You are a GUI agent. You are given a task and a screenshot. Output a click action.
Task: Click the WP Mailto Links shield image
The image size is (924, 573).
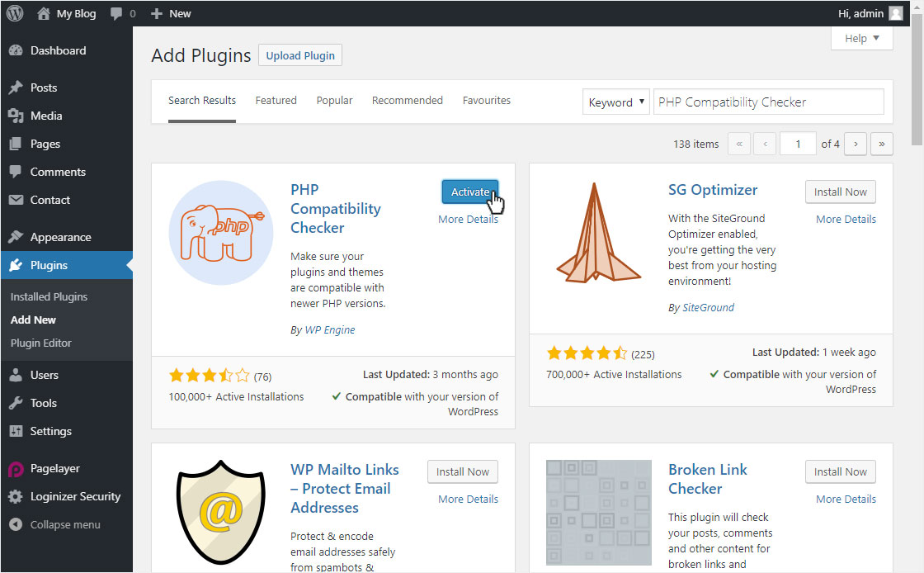point(221,512)
